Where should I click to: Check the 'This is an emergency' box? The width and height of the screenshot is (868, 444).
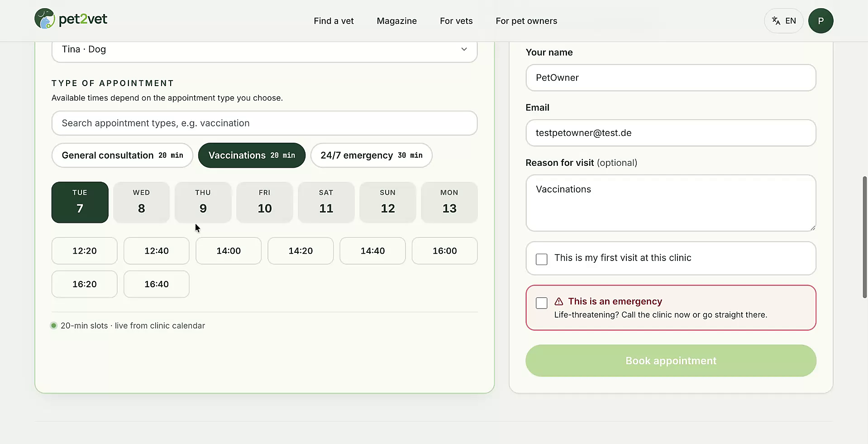pos(541,303)
